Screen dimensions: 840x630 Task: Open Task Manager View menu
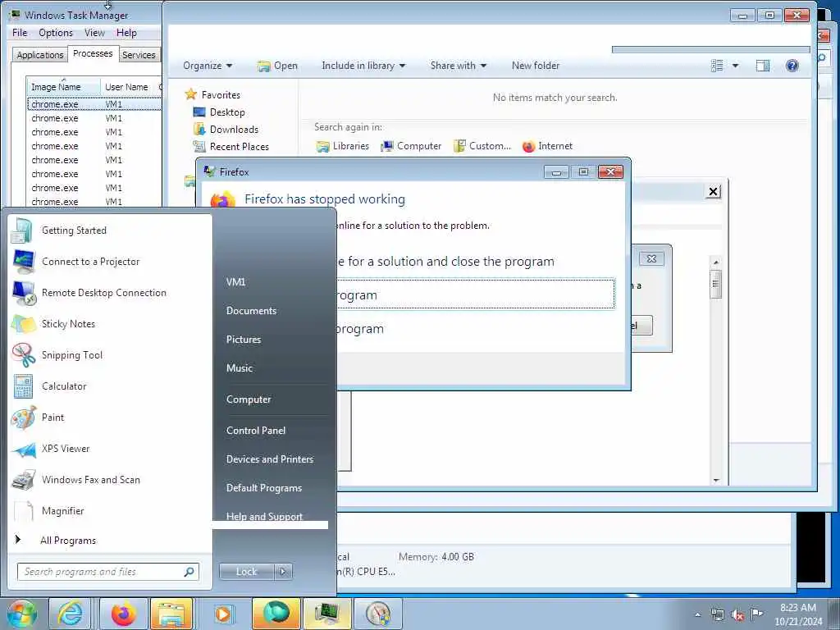coord(94,33)
